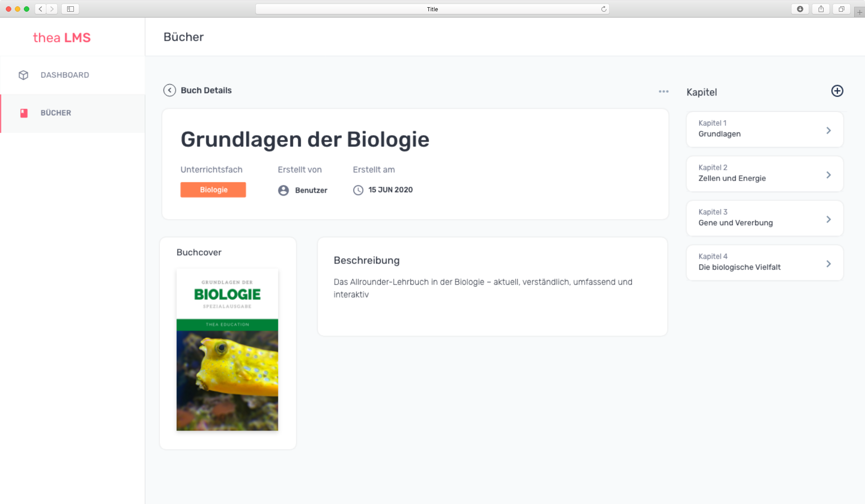The width and height of the screenshot is (865, 504).
Task: Add a new chapter with plus icon
Action: pyautogui.click(x=837, y=91)
